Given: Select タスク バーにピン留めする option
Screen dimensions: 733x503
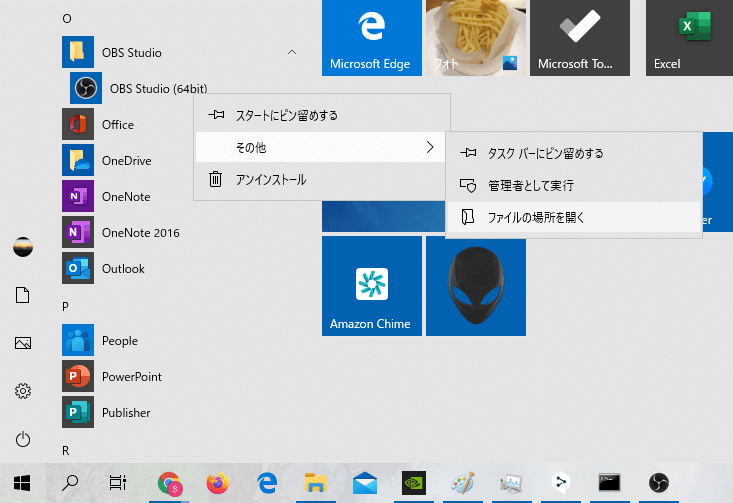Looking at the screenshot, I should point(574,153).
